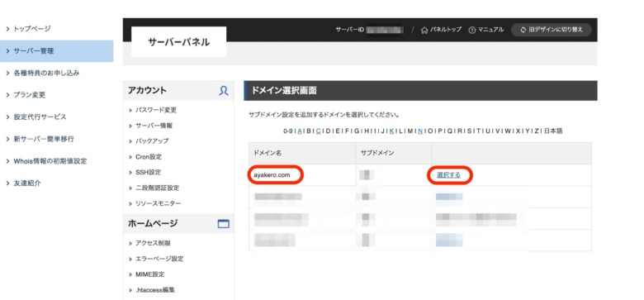Open アクセス制限 under ホームページ
Image resolution: width=644 pixels, height=300 pixels.
[153, 243]
